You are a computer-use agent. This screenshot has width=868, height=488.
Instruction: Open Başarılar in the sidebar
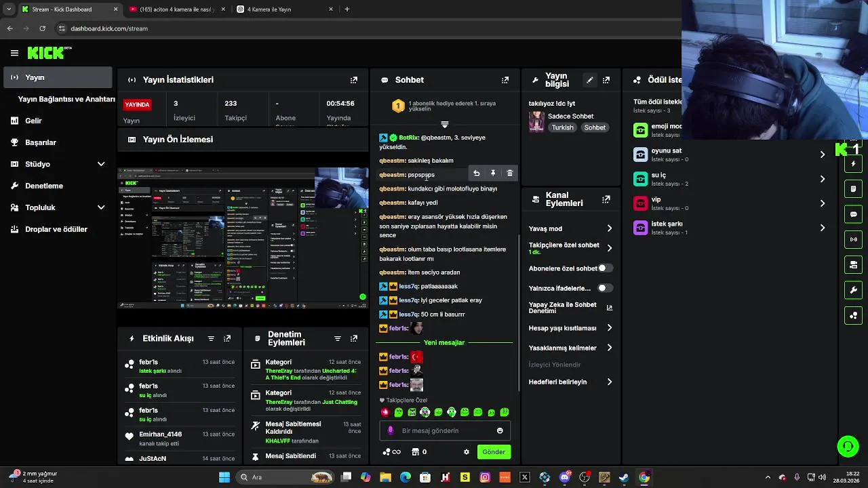(x=58, y=142)
